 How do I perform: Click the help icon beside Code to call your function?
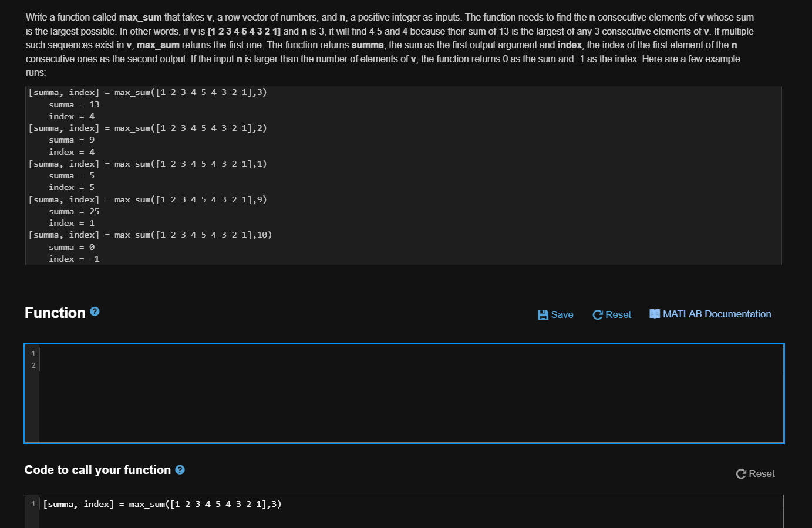tap(180, 469)
